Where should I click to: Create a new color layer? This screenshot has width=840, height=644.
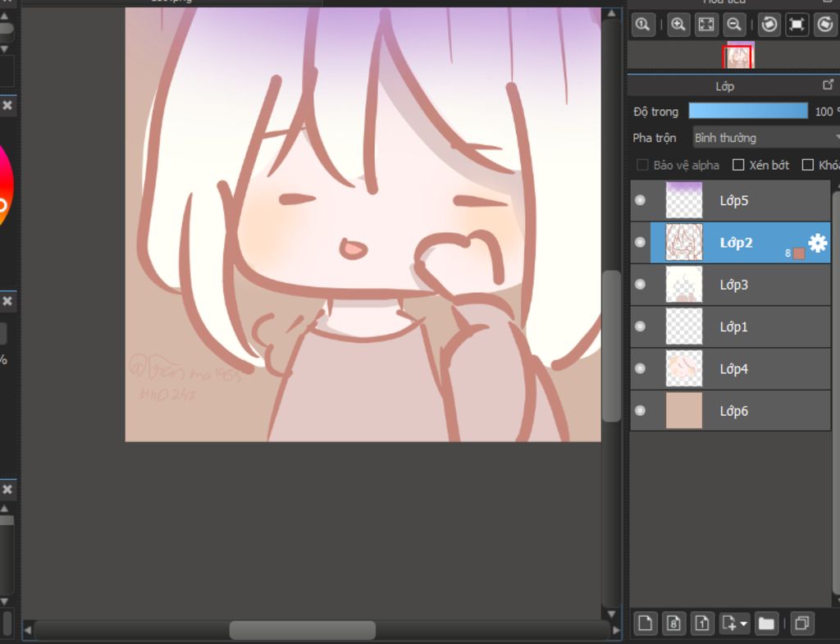pyautogui.click(x=646, y=623)
